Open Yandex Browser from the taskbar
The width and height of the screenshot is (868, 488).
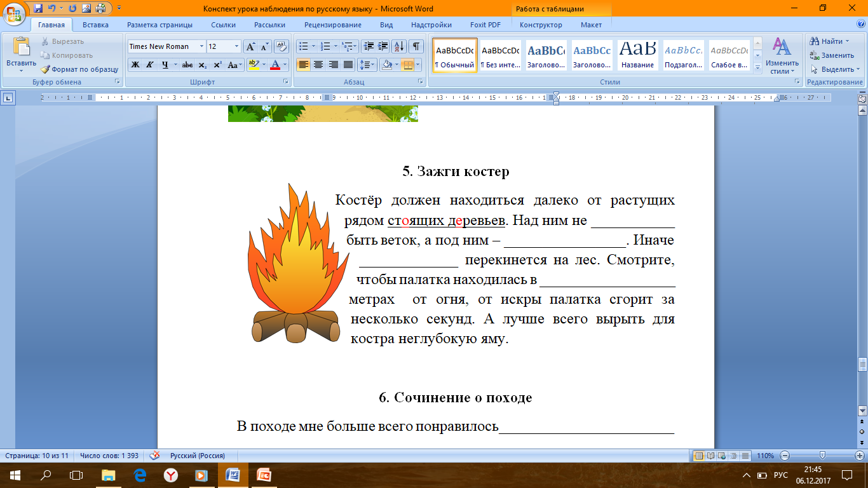pos(170,475)
